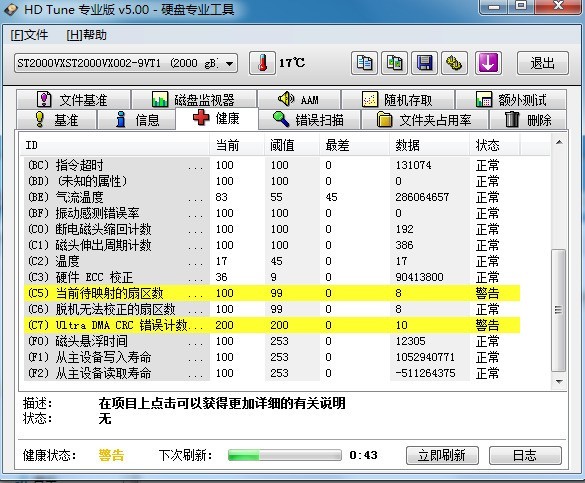Viewport: 585px width, 483px height.
Task: Click the vertical scrollbar thumb
Action: [x=559, y=310]
